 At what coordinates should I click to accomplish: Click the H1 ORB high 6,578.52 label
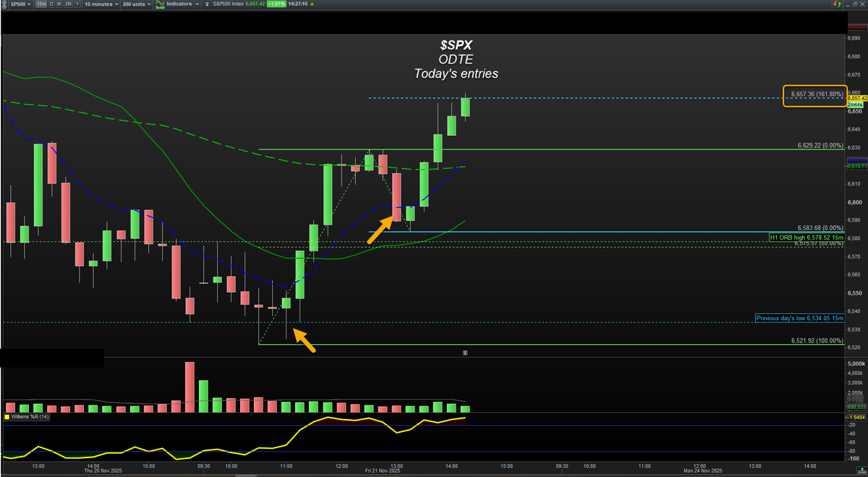tap(806, 237)
